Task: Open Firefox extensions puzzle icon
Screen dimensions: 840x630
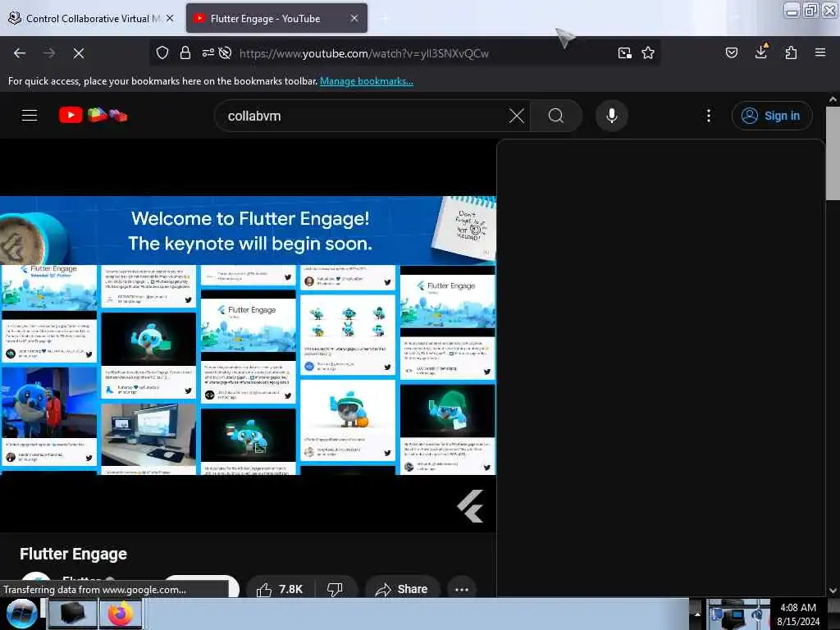Action: (x=791, y=52)
